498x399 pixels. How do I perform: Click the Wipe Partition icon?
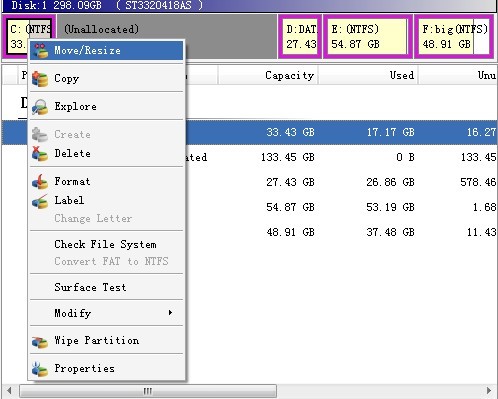click(40, 342)
